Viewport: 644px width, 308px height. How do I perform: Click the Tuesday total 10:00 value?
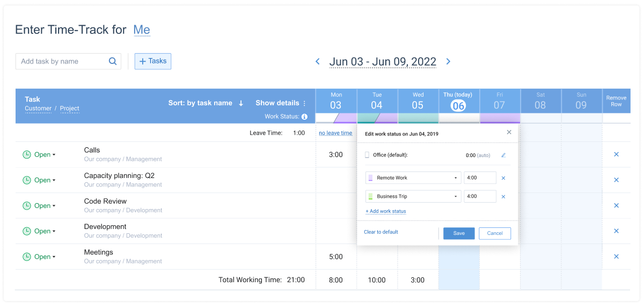coord(377,280)
